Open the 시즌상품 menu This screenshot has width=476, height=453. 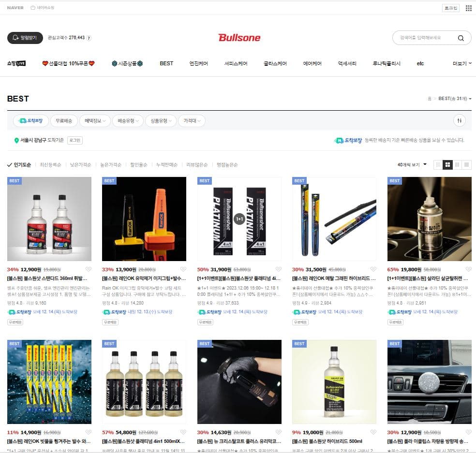coord(127,63)
